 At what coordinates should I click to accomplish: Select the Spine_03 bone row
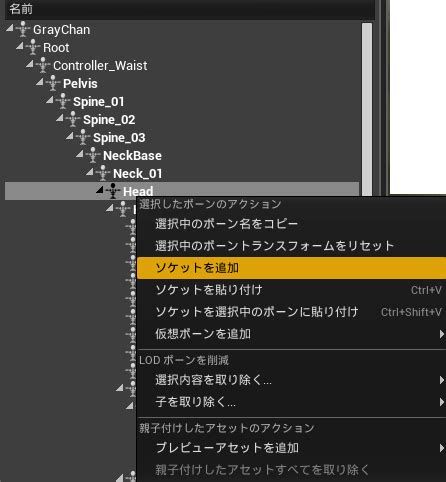[x=182, y=137]
